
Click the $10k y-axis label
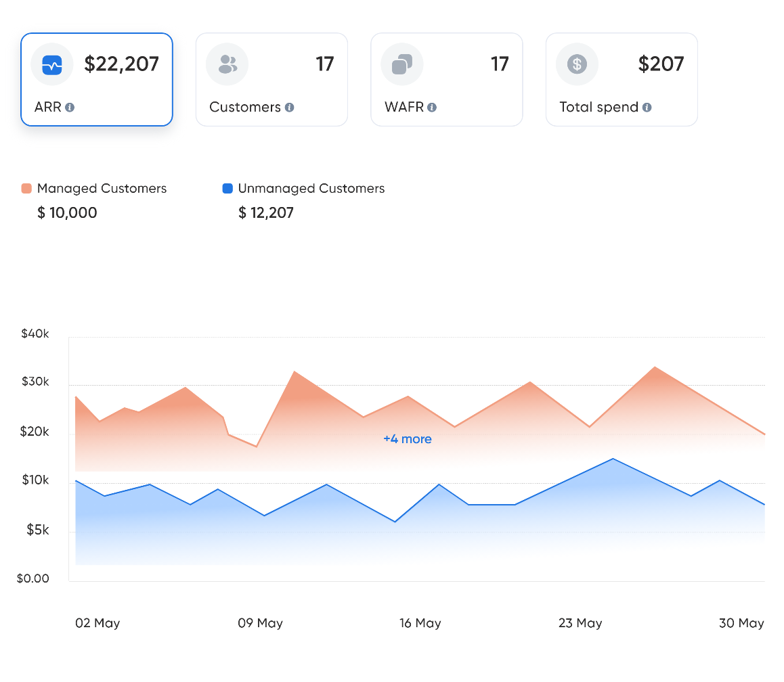35,480
